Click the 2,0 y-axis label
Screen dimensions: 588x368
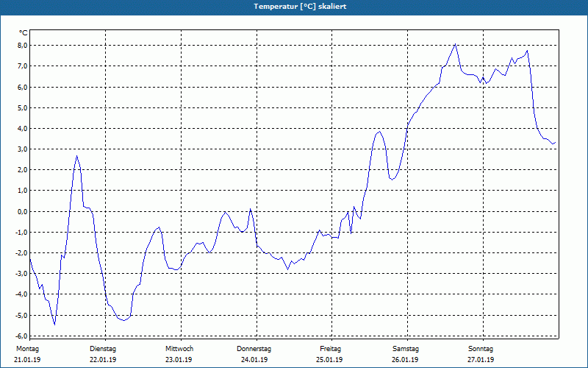coord(23,170)
